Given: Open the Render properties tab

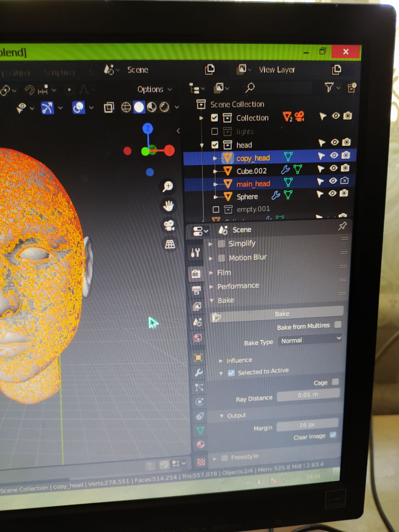Looking at the screenshot, I should [196, 273].
